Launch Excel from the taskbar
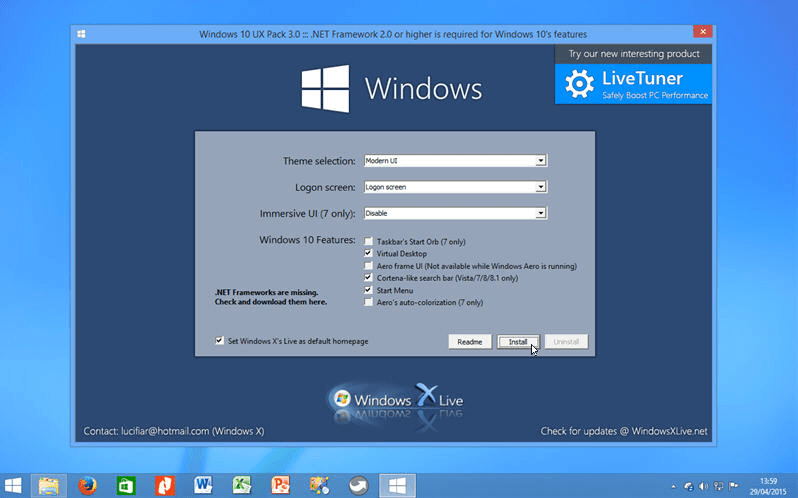This screenshot has width=798, height=498. (x=242, y=485)
